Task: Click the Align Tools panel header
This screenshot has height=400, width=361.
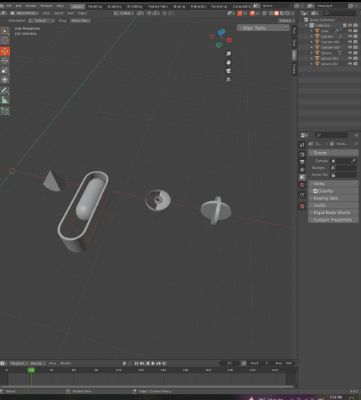Action: tap(263, 28)
